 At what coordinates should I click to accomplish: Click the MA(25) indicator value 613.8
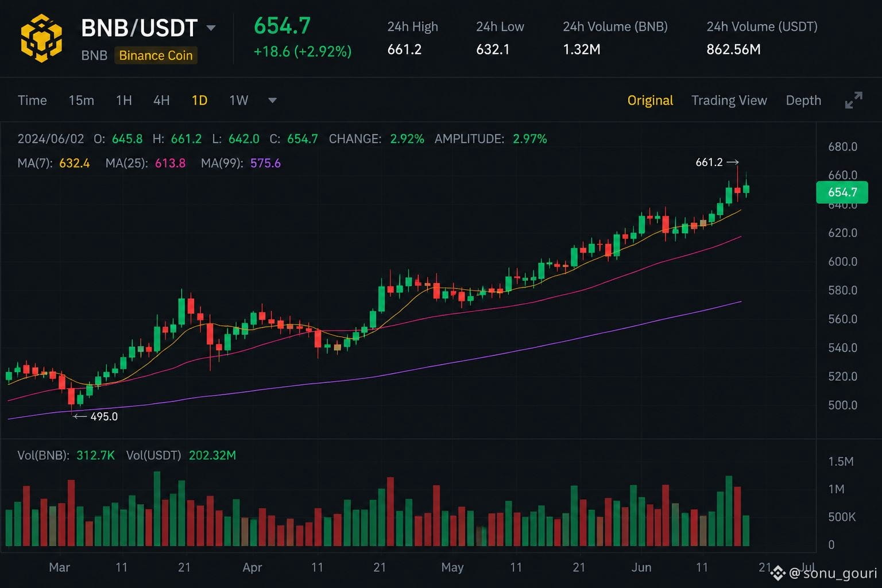pos(170,163)
